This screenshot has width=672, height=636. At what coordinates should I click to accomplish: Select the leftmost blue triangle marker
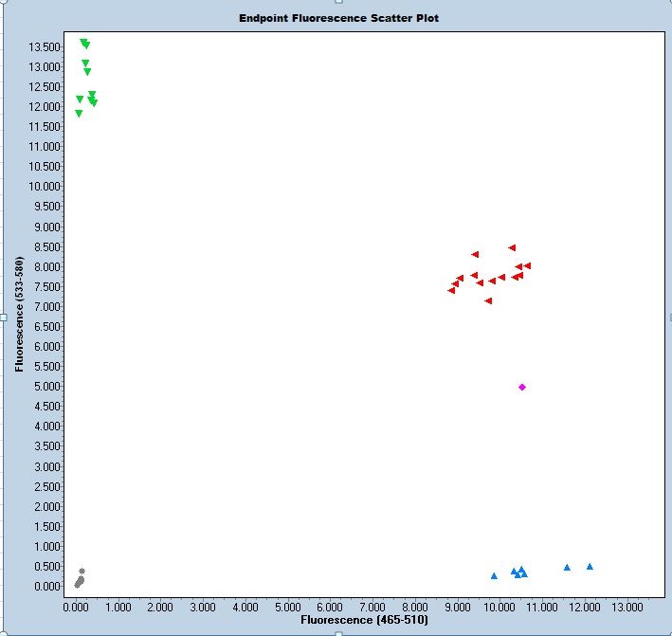pyautogui.click(x=494, y=575)
